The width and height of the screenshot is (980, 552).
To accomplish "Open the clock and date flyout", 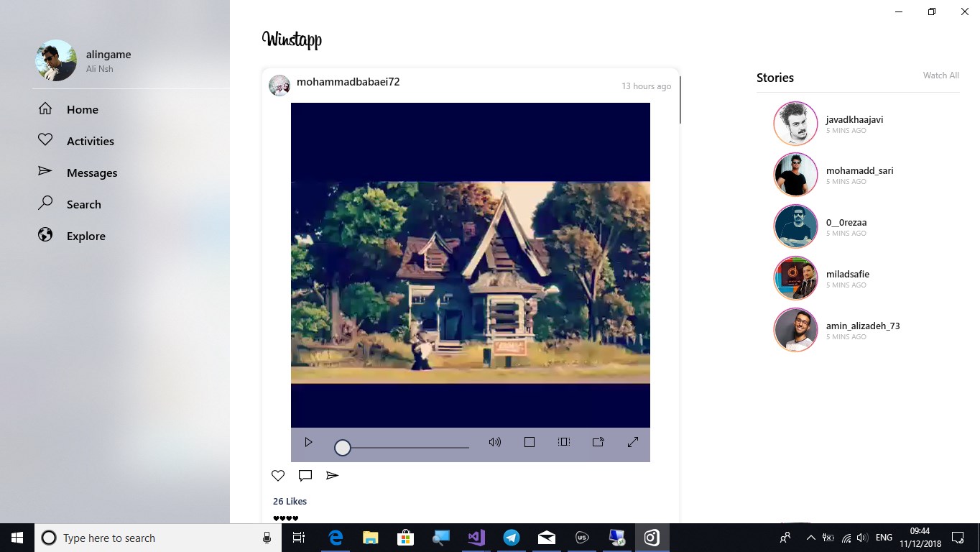I will (x=920, y=538).
